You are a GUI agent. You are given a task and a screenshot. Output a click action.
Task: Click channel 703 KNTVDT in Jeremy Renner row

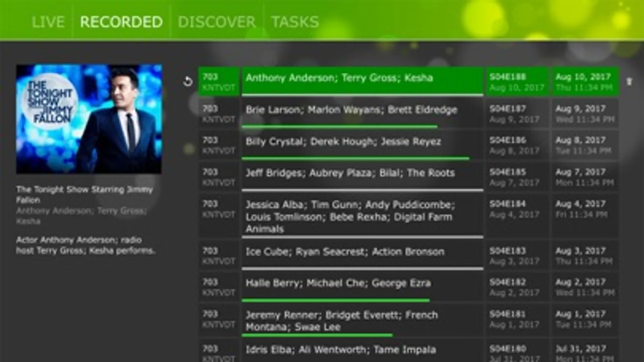219,320
